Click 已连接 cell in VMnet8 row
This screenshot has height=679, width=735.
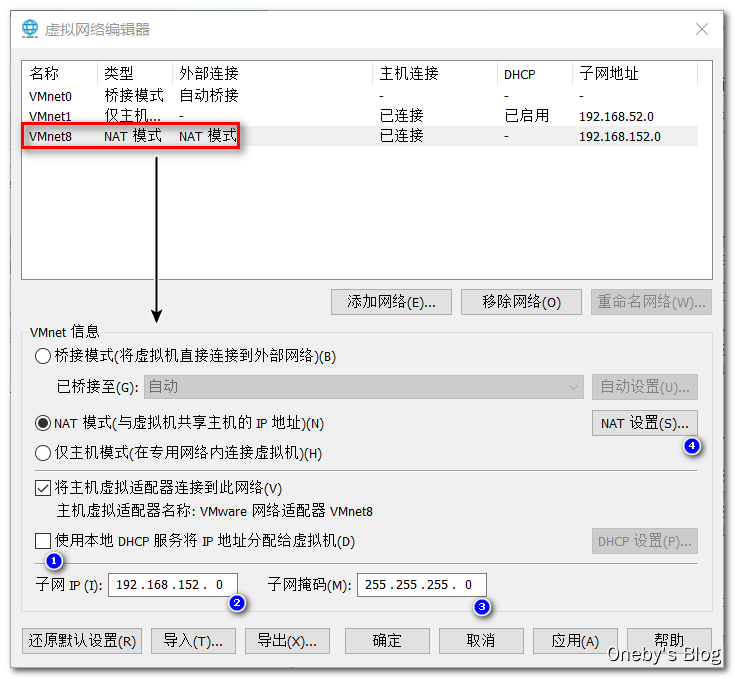(401, 136)
